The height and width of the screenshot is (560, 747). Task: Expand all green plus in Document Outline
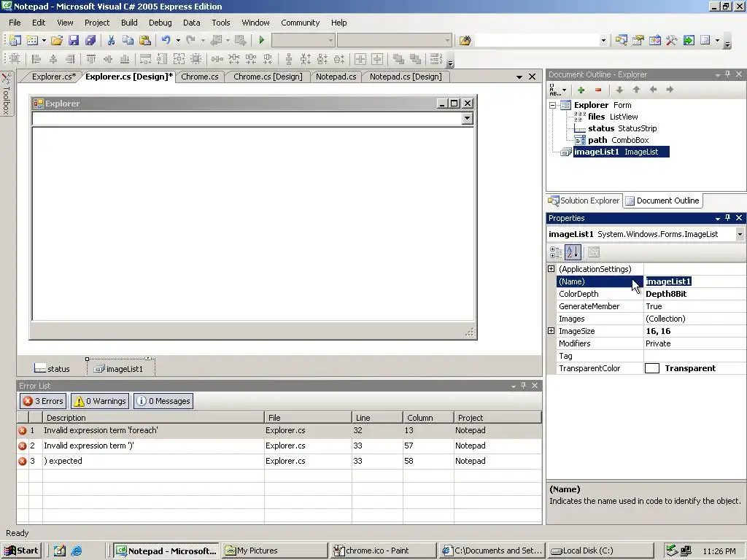(x=581, y=90)
